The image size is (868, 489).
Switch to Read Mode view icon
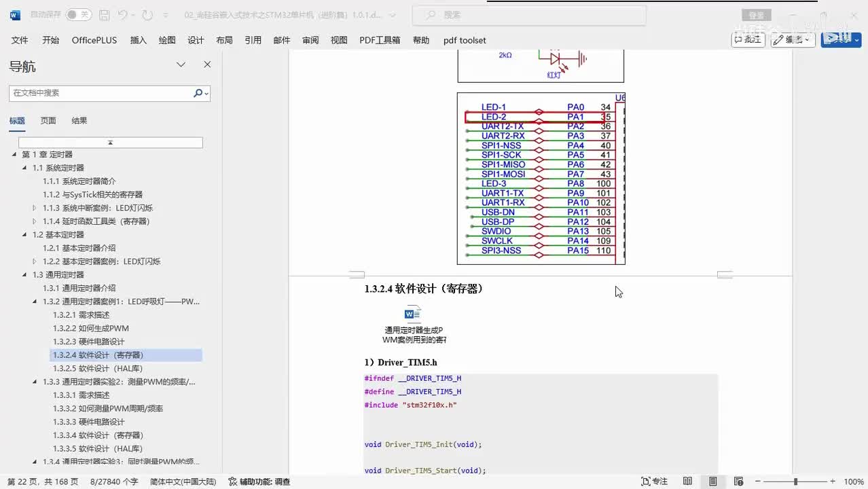[x=687, y=482]
